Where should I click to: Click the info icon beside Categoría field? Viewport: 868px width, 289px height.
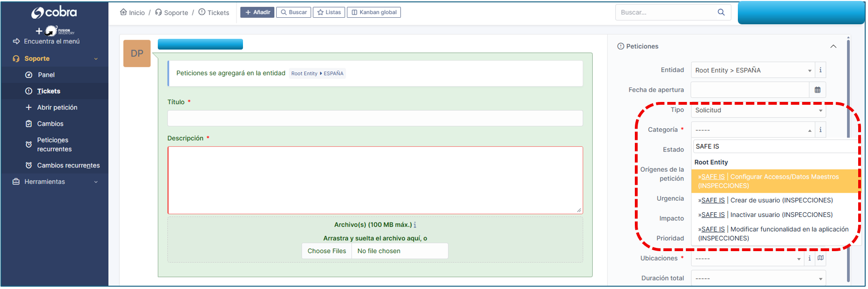click(820, 130)
